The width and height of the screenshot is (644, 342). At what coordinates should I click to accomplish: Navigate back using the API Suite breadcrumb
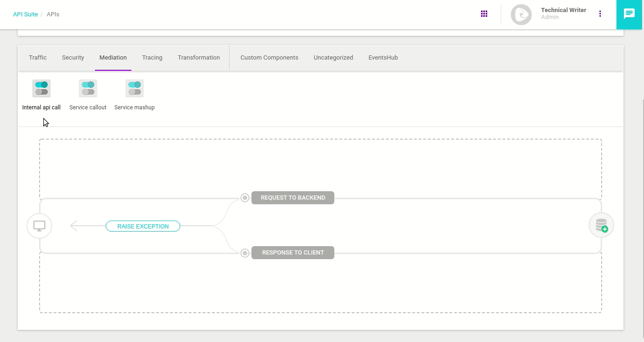(x=26, y=14)
